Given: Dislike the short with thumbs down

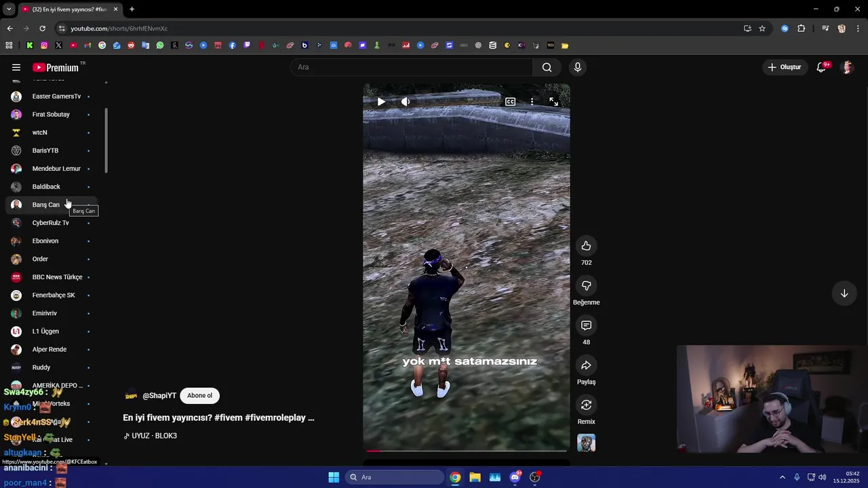Looking at the screenshot, I should click(587, 286).
